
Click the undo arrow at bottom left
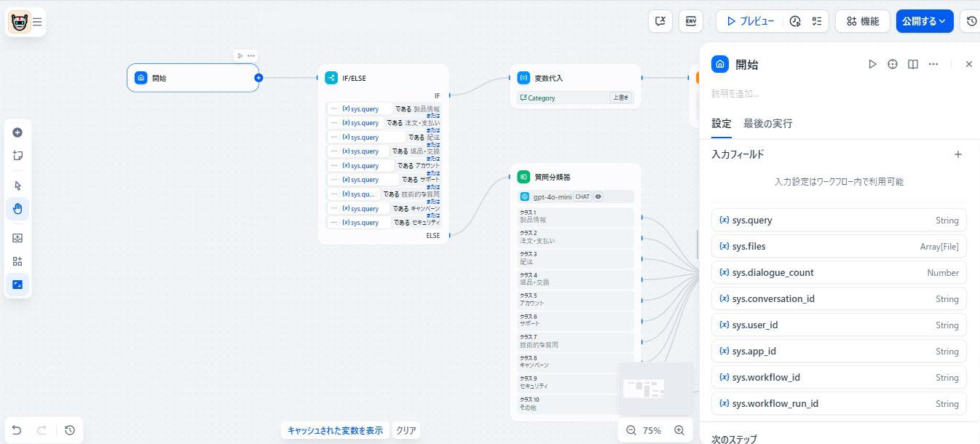pyautogui.click(x=17, y=430)
